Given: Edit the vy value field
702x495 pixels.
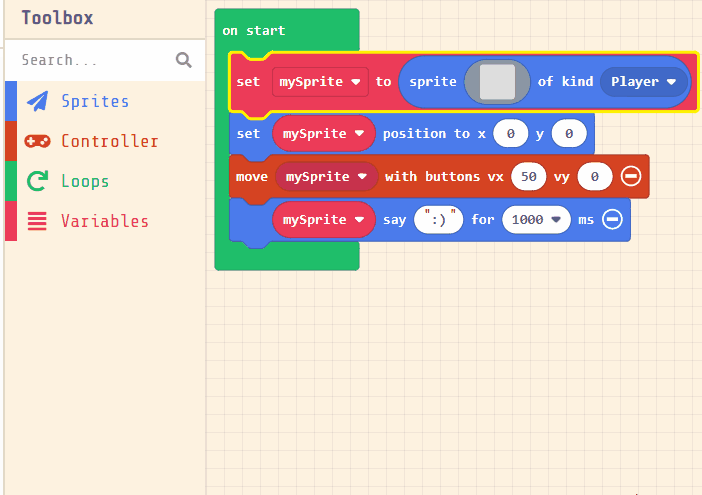Looking at the screenshot, I should pyautogui.click(x=595, y=176).
